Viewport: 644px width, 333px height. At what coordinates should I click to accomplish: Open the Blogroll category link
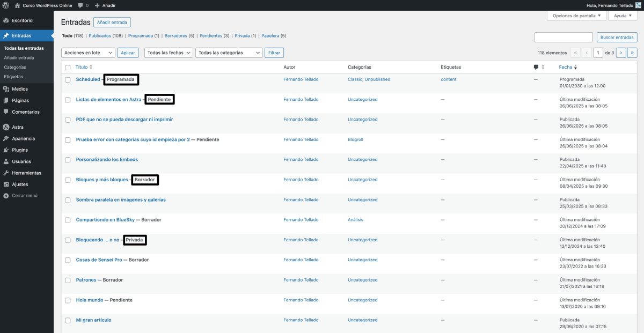tap(355, 139)
